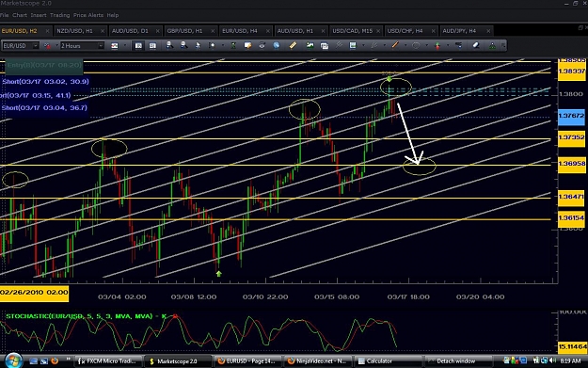Screen dimensions: 588x368
Task: Click the greyed-out lines icon
Action: (x=339, y=45)
